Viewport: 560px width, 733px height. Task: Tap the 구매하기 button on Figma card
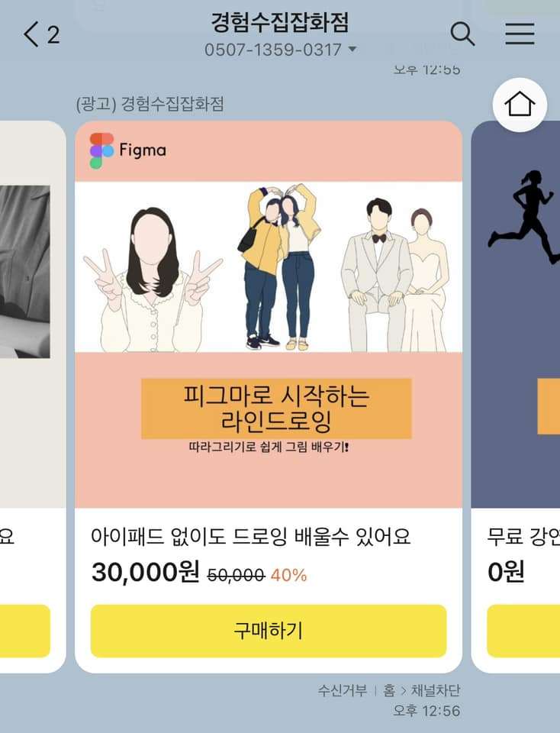(269, 631)
